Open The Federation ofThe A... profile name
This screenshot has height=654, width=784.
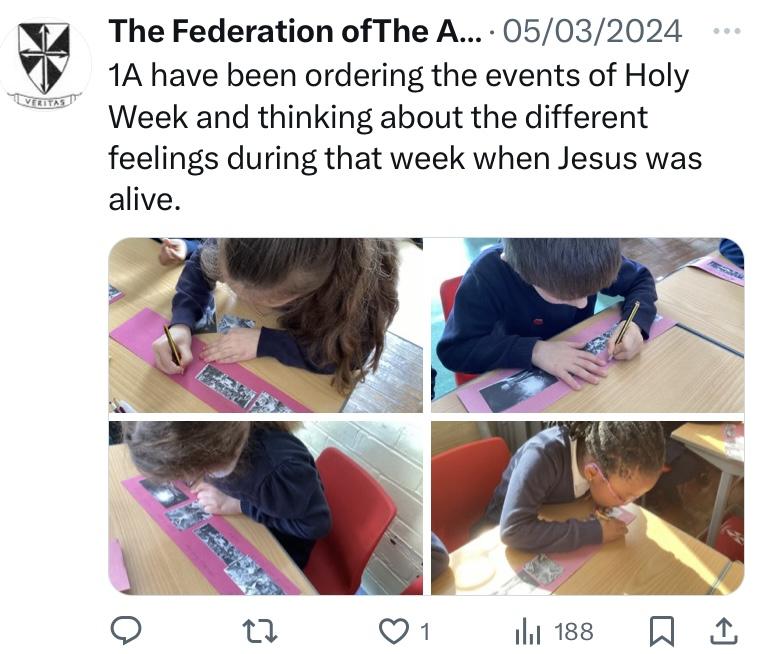[294, 31]
